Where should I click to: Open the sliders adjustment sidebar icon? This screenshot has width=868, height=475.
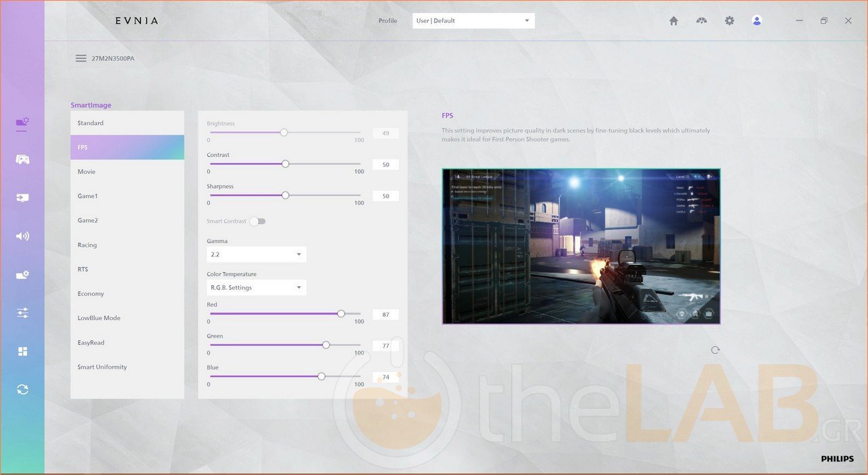(x=22, y=313)
